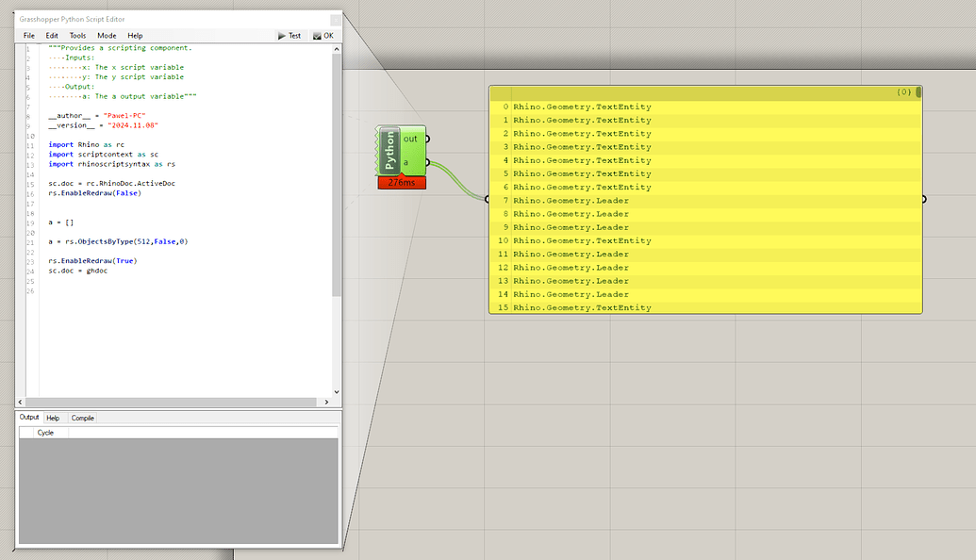The image size is (976, 560).
Task: Click panel row 0 Rhino.Geometry.TextEntity
Action: 704,107
